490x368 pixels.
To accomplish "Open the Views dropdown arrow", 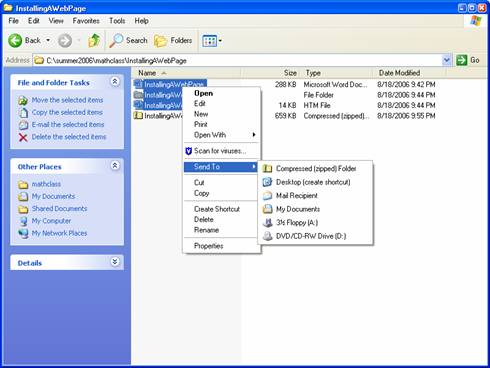I will [220, 41].
